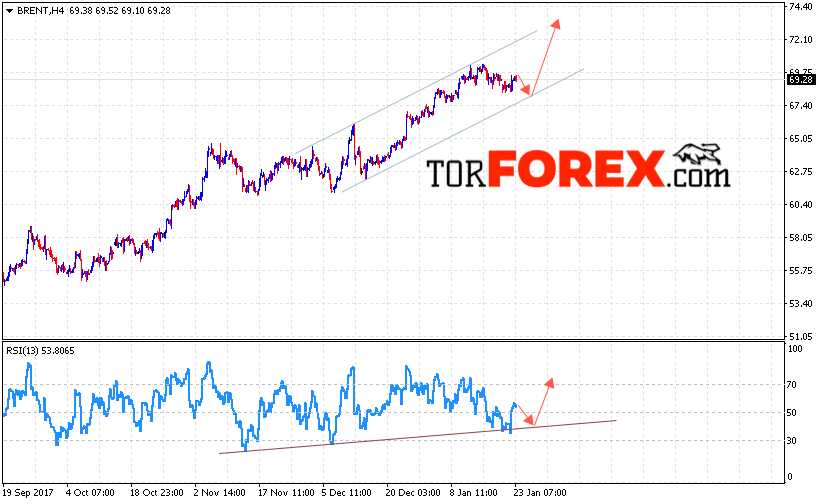Click the 23 Jan 07:00 time axis label
The width and height of the screenshot is (824, 504).
coord(540,493)
